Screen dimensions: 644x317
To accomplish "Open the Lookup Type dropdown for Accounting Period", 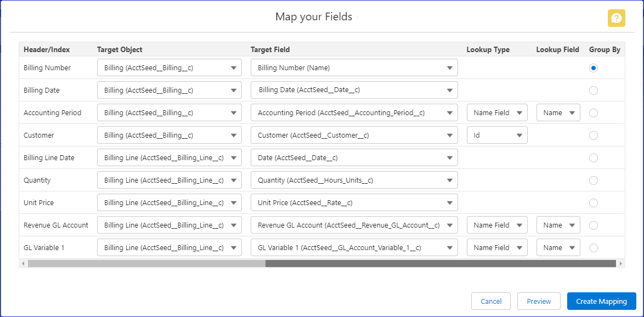I will [x=497, y=112].
